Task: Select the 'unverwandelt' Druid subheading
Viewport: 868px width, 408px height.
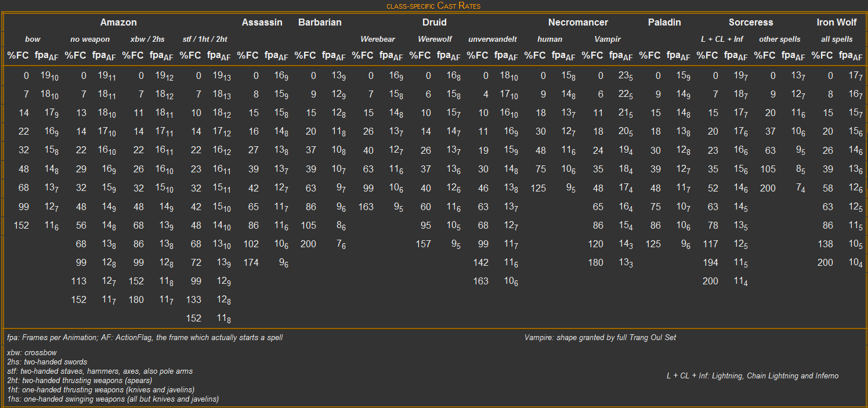Action: [493, 39]
